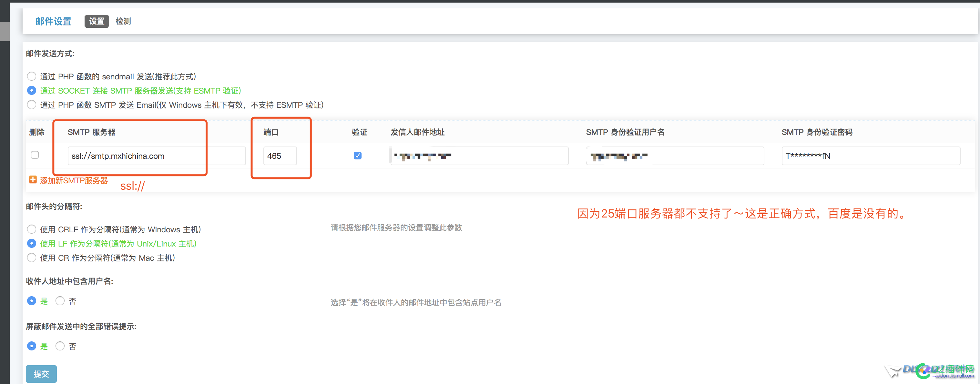Select 是 for hiding mail errors

point(32,346)
